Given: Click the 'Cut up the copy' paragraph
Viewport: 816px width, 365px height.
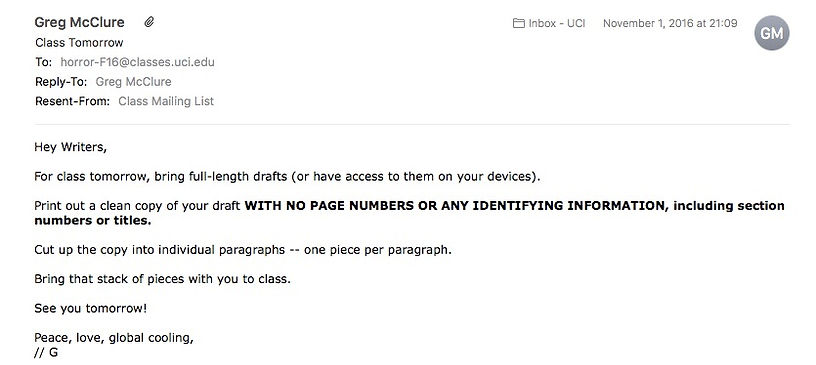Looking at the screenshot, I should (243, 250).
